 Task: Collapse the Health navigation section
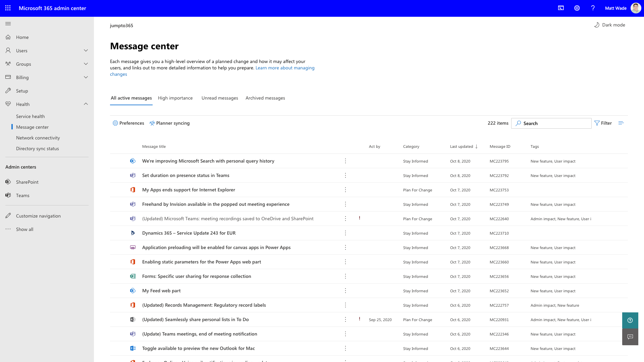pyautogui.click(x=86, y=104)
